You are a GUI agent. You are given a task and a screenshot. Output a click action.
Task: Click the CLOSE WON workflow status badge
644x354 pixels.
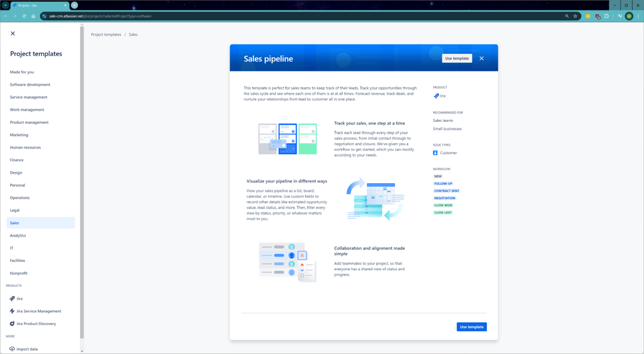[x=443, y=205]
